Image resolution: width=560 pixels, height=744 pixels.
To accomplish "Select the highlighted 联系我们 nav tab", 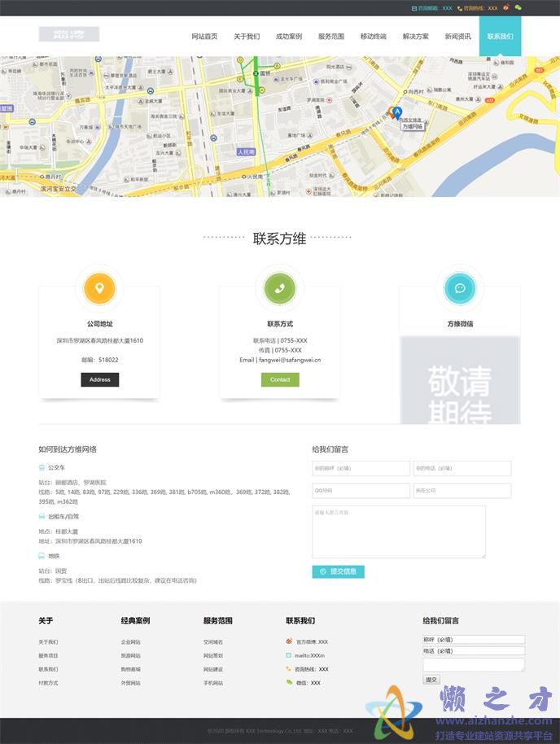I will (x=501, y=36).
